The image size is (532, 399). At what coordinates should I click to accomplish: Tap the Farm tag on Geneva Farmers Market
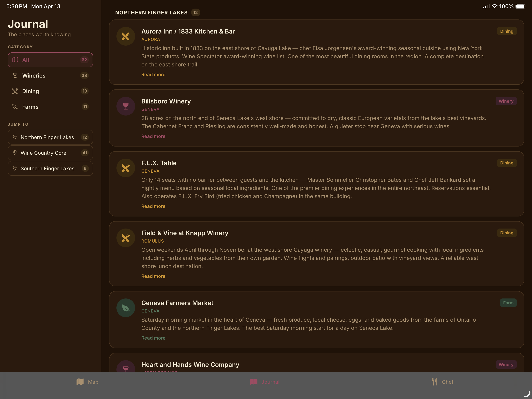(508, 303)
